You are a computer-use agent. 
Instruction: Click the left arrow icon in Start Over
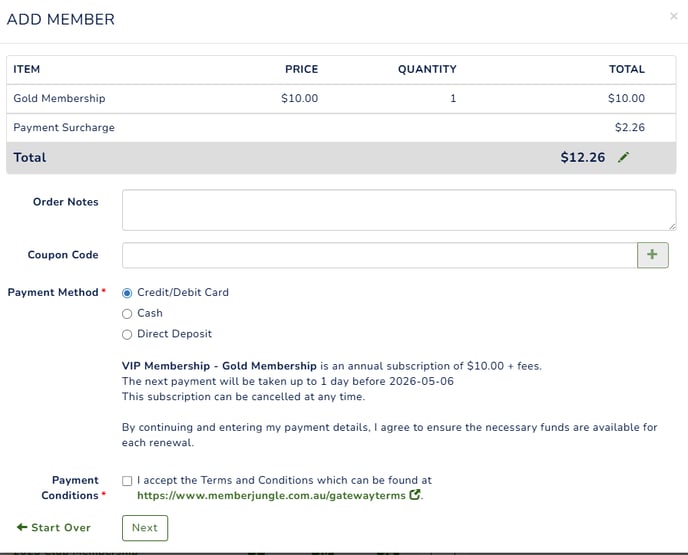(x=22, y=527)
